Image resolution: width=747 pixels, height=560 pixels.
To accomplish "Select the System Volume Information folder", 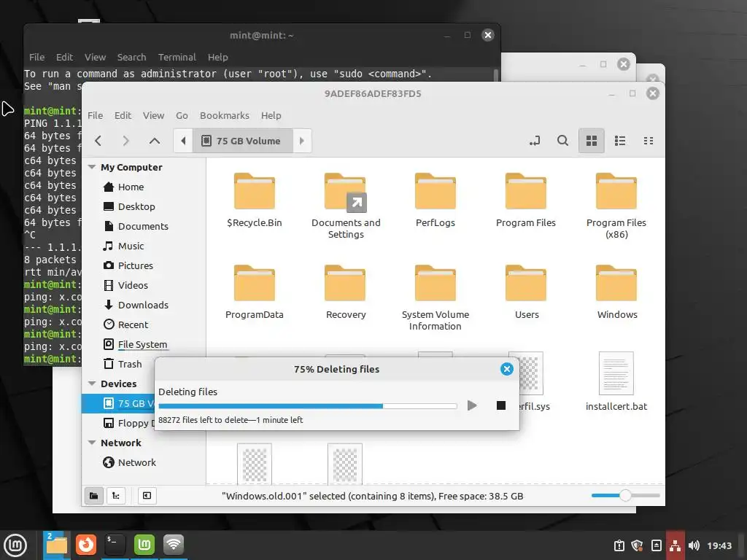I will pos(436,297).
